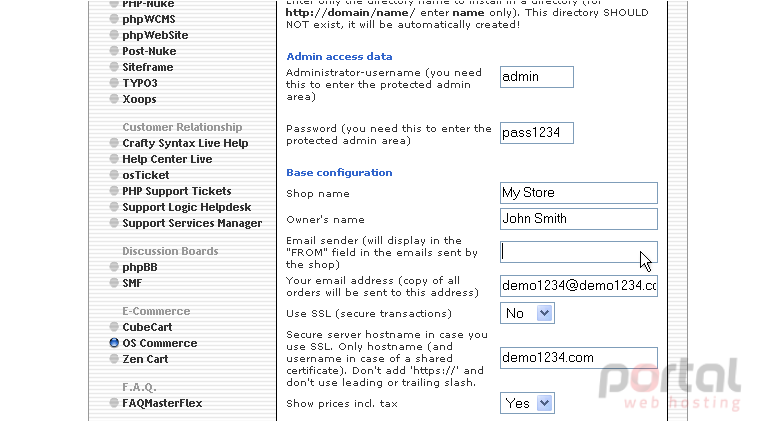Click the bullet icon beside osTicket
Viewport: 776px width, 422px height.
pyautogui.click(x=114, y=175)
